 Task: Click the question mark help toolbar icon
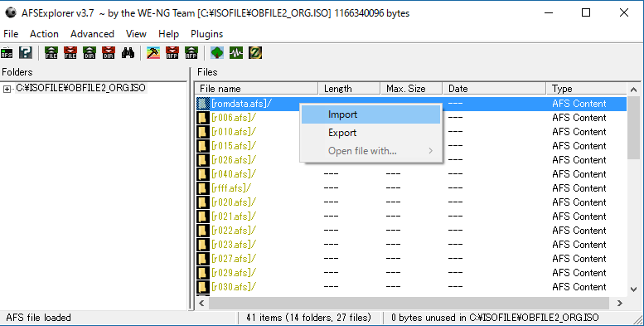(x=26, y=52)
